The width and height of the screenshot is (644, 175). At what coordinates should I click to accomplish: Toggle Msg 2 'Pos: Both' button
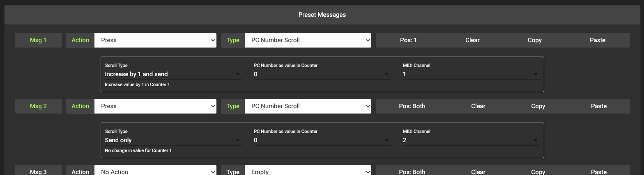pyautogui.click(x=412, y=106)
